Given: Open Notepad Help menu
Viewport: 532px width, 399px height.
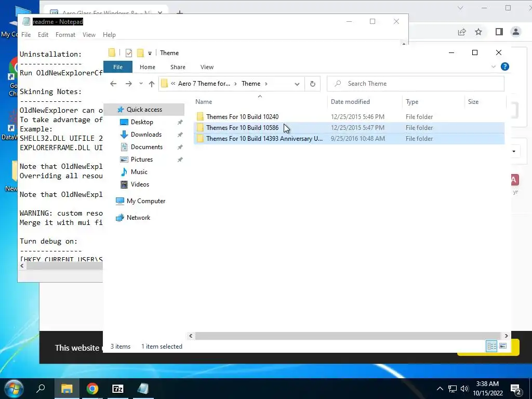Looking at the screenshot, I should tap(109, 35).
